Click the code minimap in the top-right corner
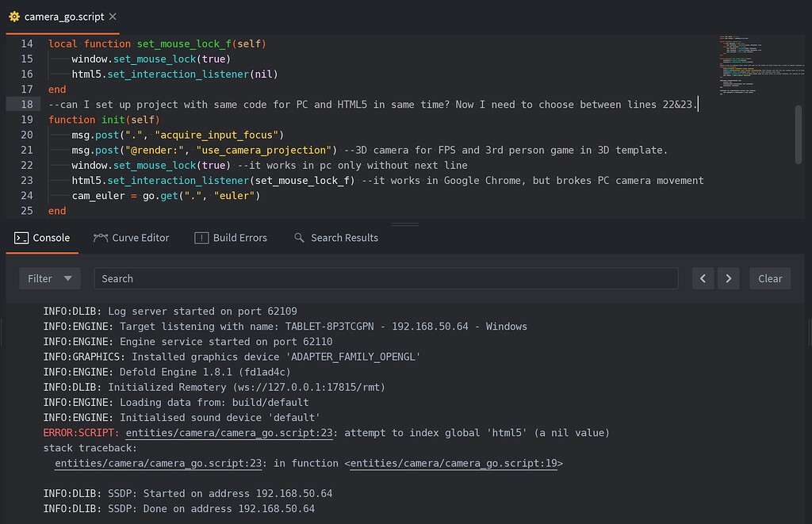812x524 pixels. tap(757, 67)
